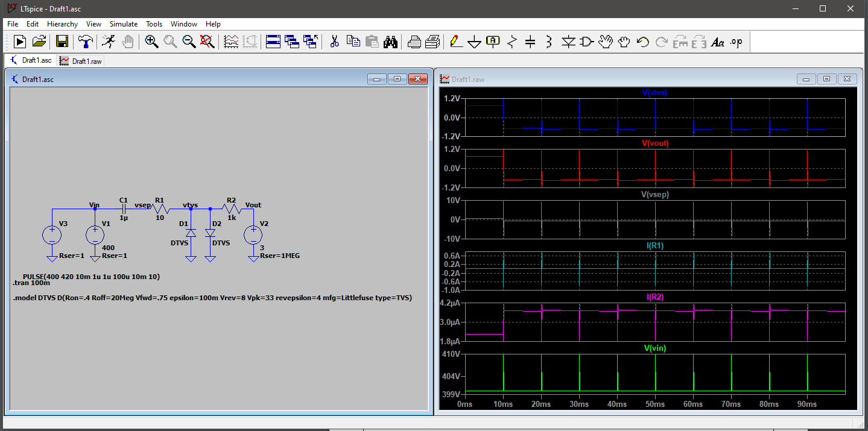Click the .tran 100m directive text
Screen dimensions: 868x431
click(x=31, y=283)
